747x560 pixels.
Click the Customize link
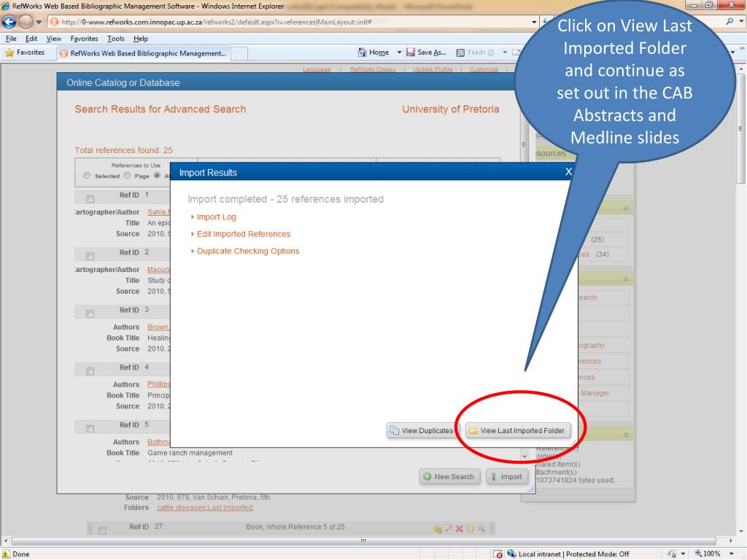(484, 69)
